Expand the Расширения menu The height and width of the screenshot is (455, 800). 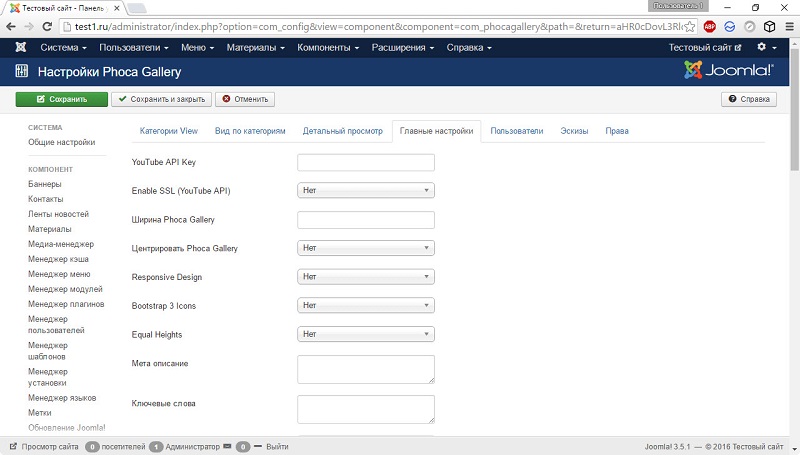(x=403, y=47)
